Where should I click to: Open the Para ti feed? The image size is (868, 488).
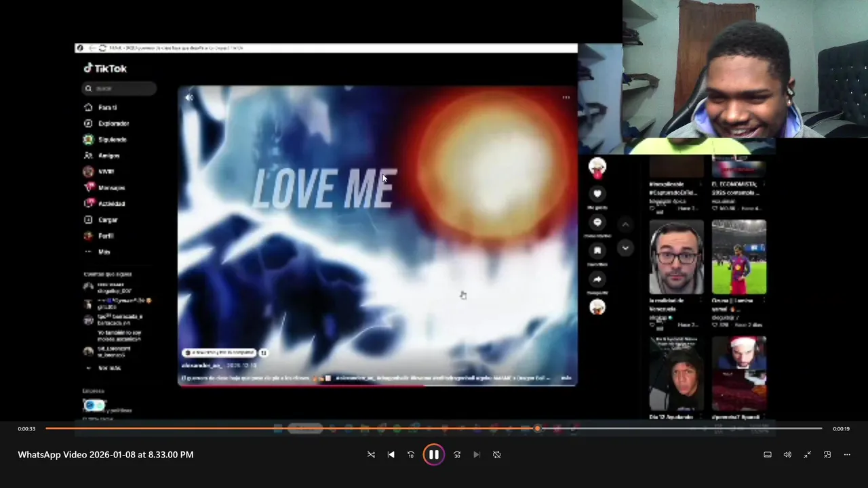(100, 107)
